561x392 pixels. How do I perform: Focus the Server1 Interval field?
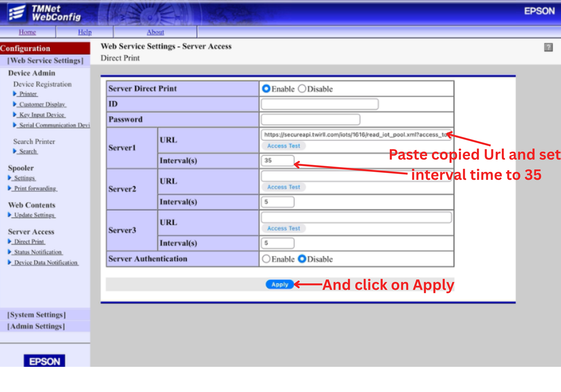click(x=278, y=160)
